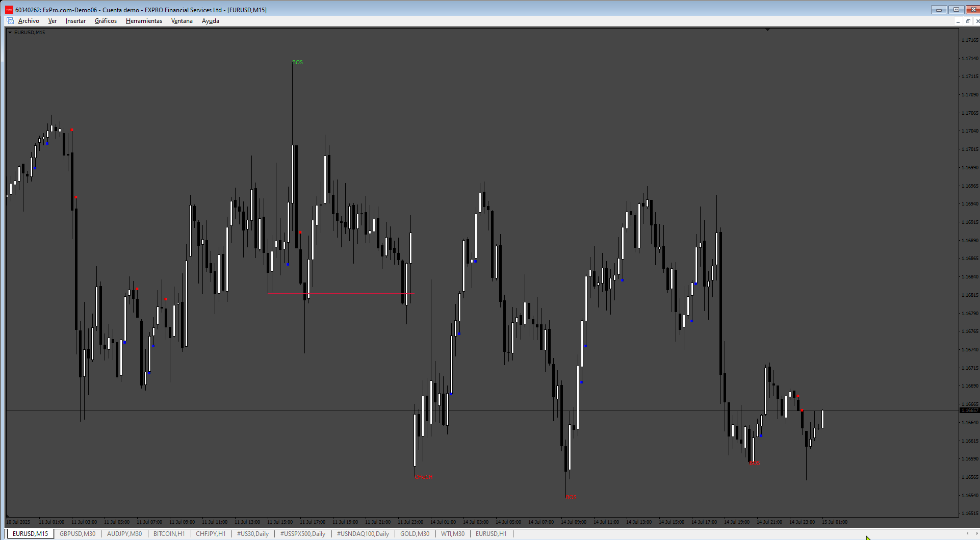The image size is (980, 540).
Task: Minimize the main FxPro window
Action: click(939, 10)
